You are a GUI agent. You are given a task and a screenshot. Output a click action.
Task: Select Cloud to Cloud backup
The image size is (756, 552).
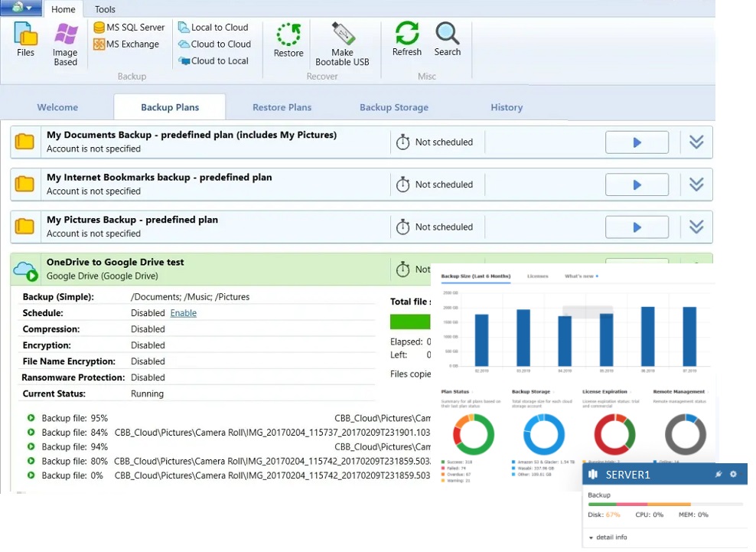click(x=214, y=44)
